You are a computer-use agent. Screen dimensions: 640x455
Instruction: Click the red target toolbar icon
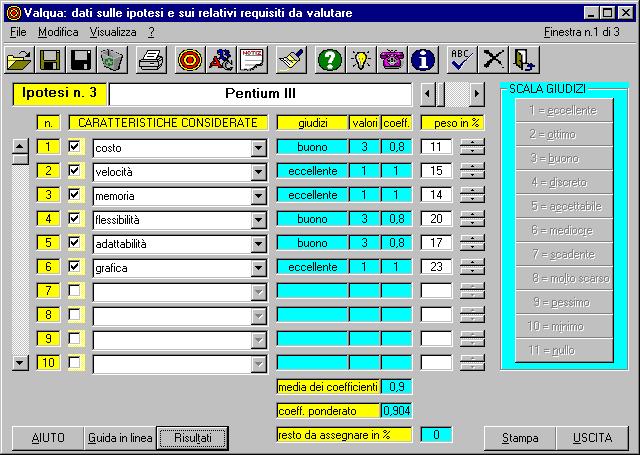(x=190, y=59)
